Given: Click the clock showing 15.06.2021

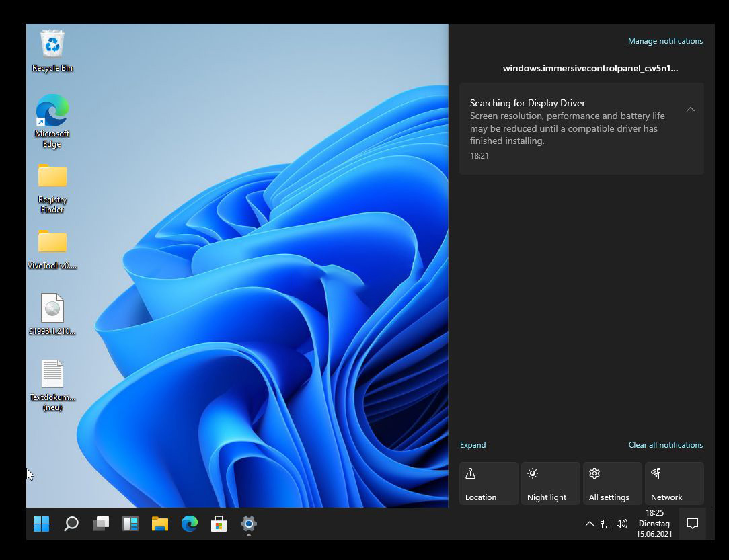Looking at the screenshot, I should click(653, 524).
